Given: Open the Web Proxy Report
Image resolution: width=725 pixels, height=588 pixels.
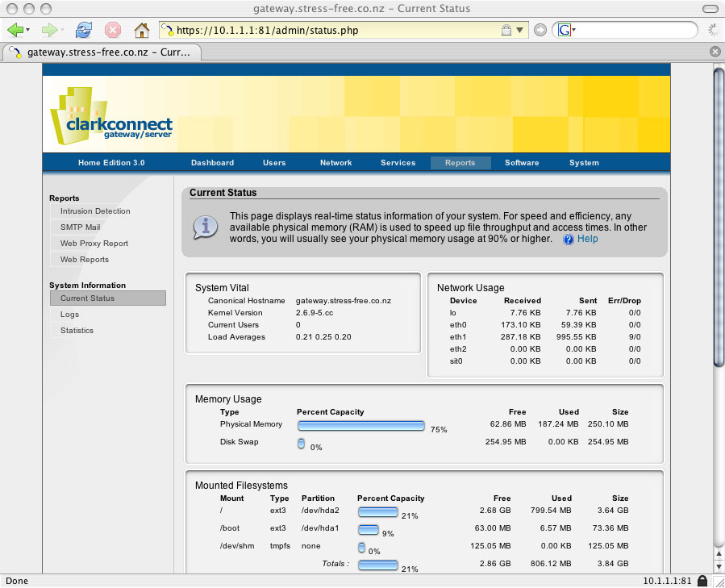Looking at the screenshot, I should click(x=94, y=244).
